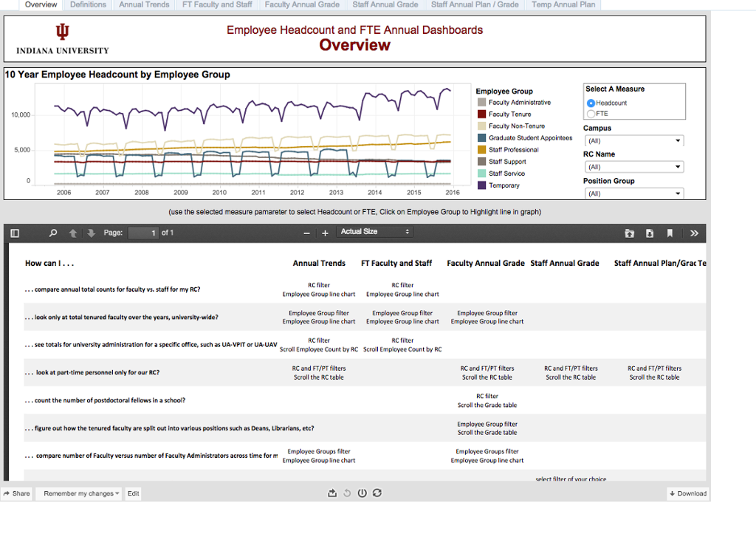This screenshot has width=756, height=545.
Task: Click the Download button
Action: click(x=687, y=493)
